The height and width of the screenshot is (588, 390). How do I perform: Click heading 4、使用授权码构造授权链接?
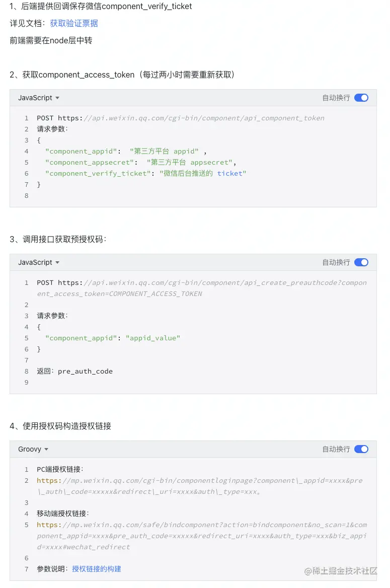coord(60,426)
